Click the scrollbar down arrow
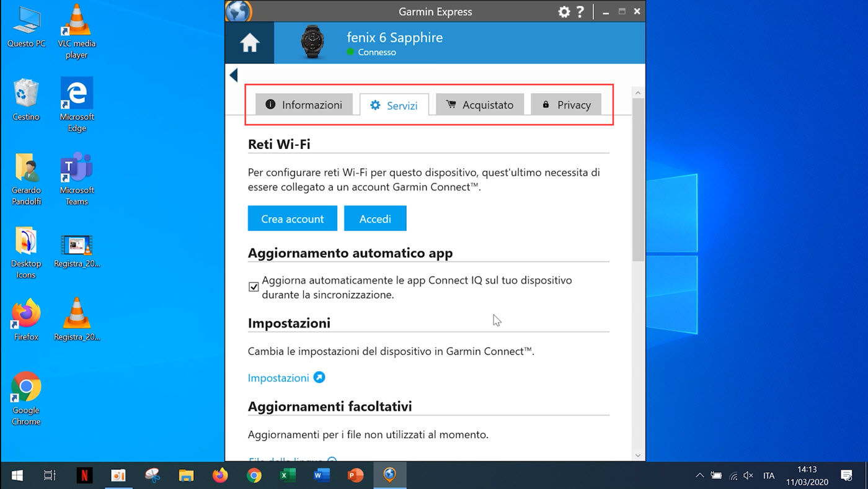Viewport: 868px width, 489px height. click(x=638, y=455)
